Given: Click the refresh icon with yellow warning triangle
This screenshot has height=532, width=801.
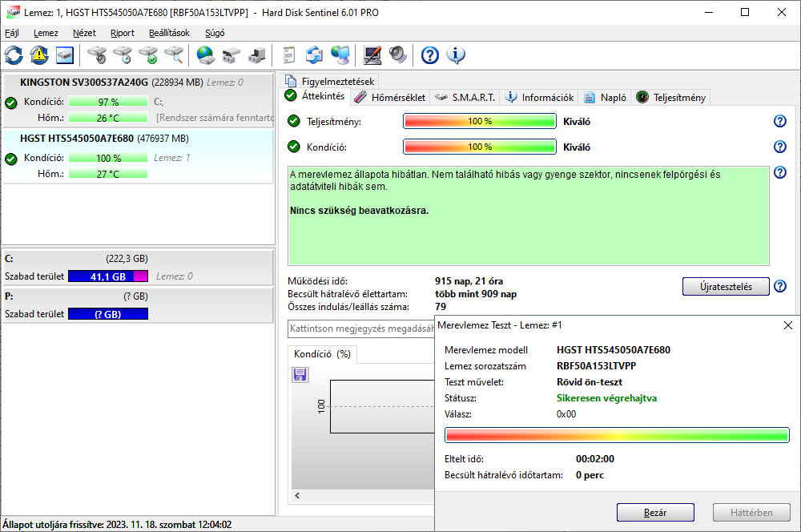Looking at the screenshot, I should pos(39,55).
